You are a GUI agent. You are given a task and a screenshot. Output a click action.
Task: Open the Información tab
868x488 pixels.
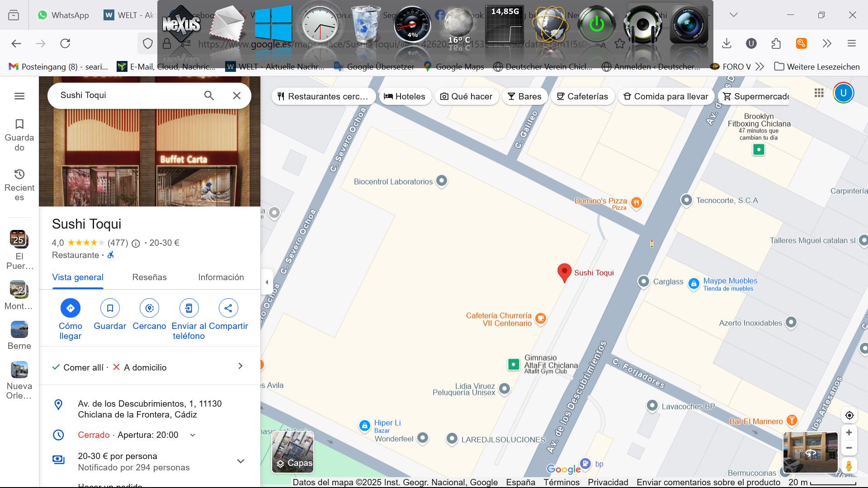pyautogui.click(x=221, y=277)
